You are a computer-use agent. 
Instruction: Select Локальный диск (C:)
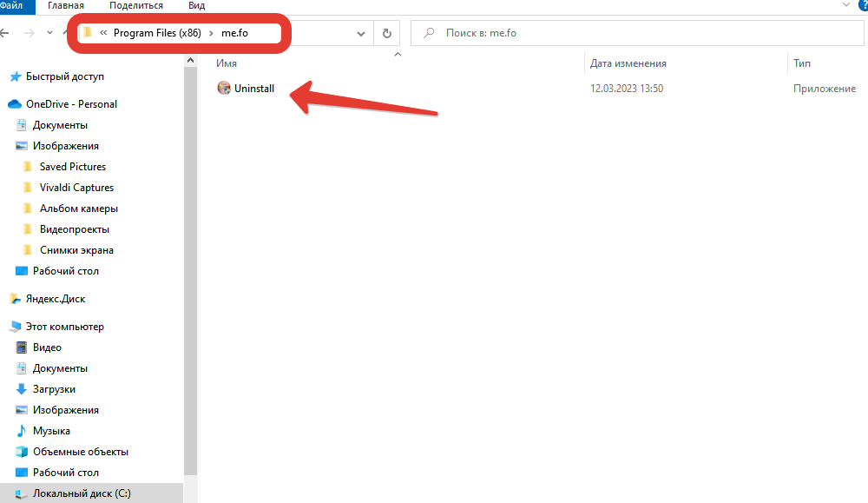[82, 493]
